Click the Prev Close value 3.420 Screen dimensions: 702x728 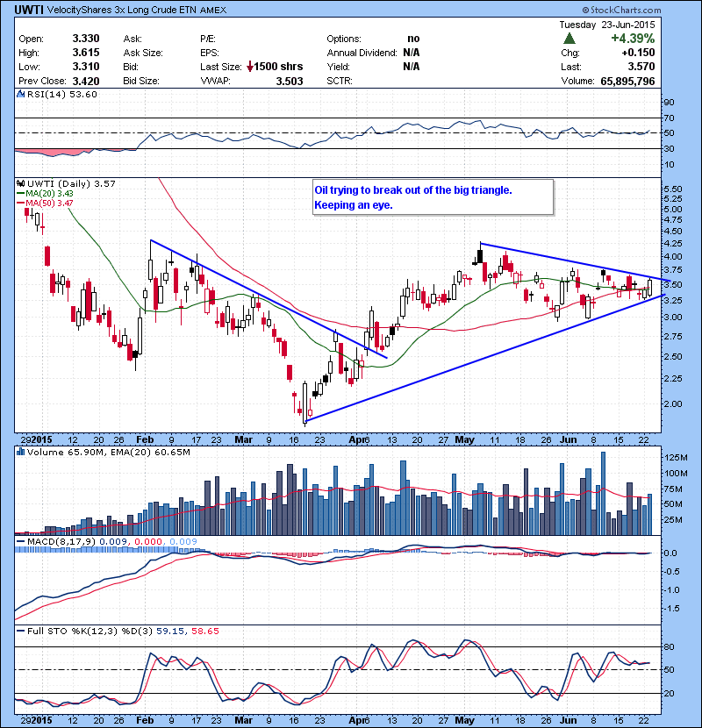(86, 82)
